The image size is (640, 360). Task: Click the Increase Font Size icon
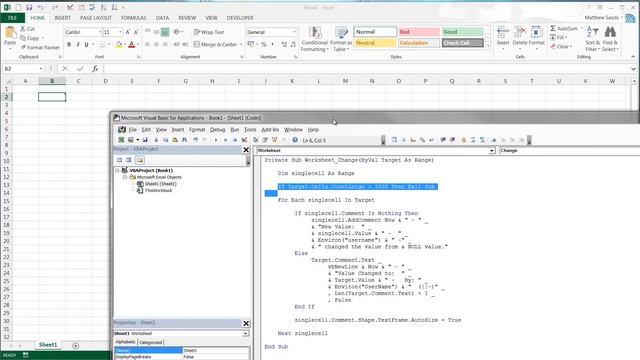pos(128,32)
